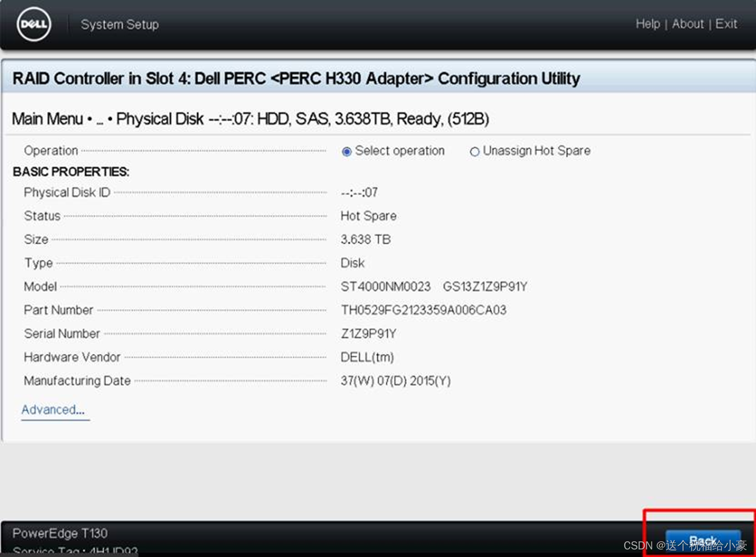The image size is (756, 557).
Task: Click the Back button
Action: 703,541
